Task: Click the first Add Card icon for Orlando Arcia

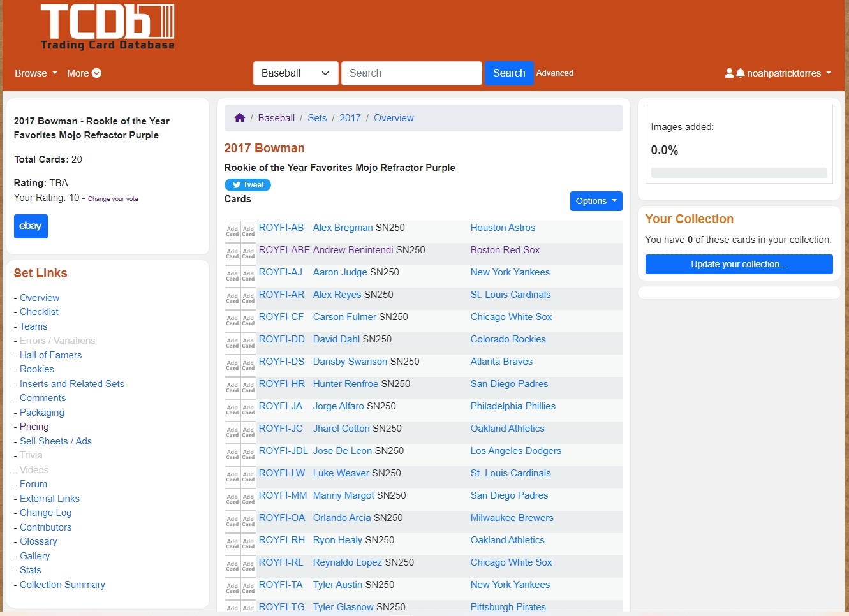Action: tap(232, 522)
